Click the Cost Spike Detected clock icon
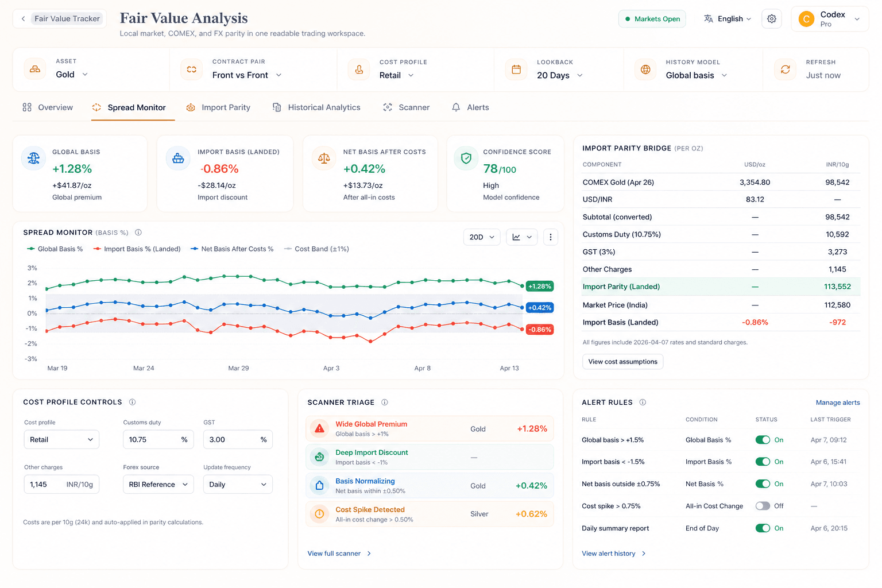Viewport: 882px width, 588px height. click(319, 514)
